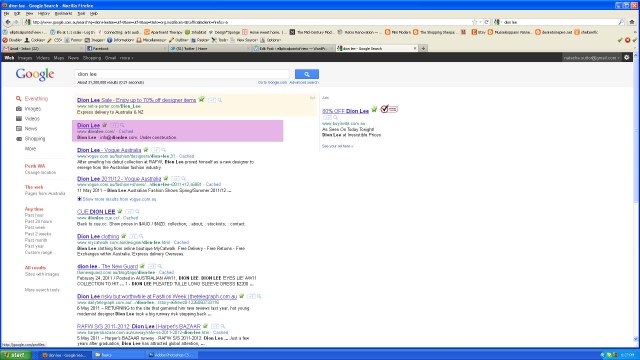Open the Tools menu in menu bar
Image resolution: width=640 pixels, height=360 pixels.
(81, 13)
